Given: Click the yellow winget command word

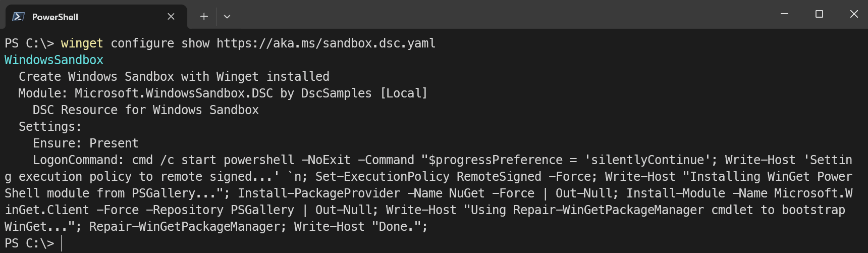Looking at the screenshot, I should tap(82, 43).
